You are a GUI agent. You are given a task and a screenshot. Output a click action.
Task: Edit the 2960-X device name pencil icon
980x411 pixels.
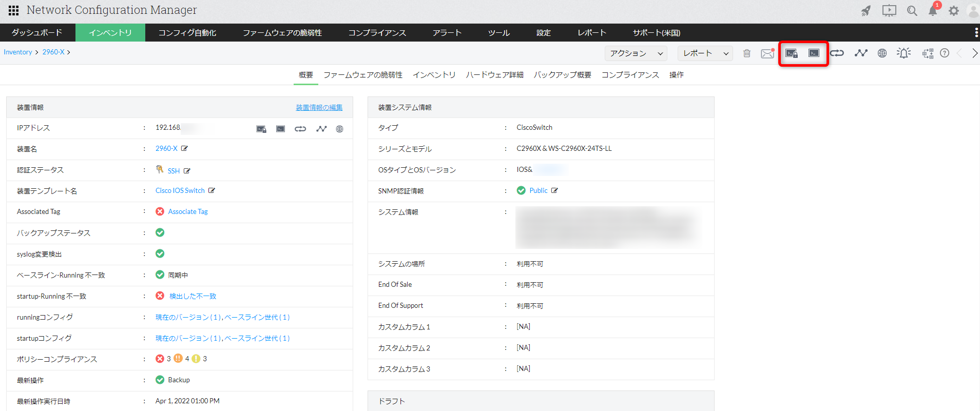(x=184, y=148)
